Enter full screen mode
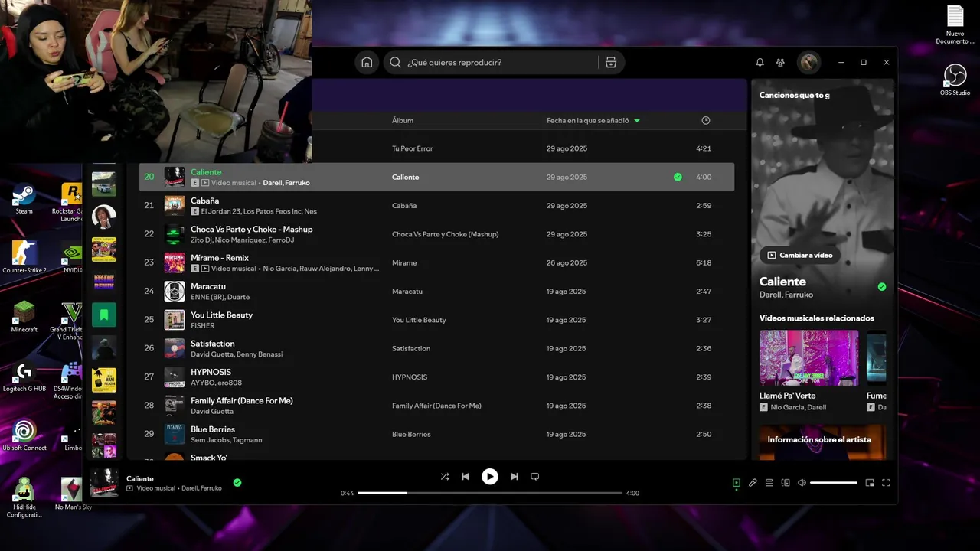Image resolution: width=980 pixels, height=551 pixels. pyautogui.click(x=886, y=483)
